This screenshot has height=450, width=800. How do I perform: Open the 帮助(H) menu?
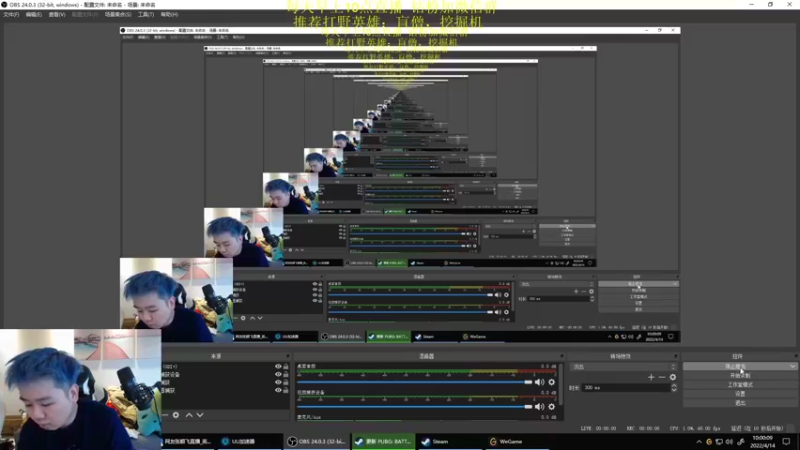[169, 15]
